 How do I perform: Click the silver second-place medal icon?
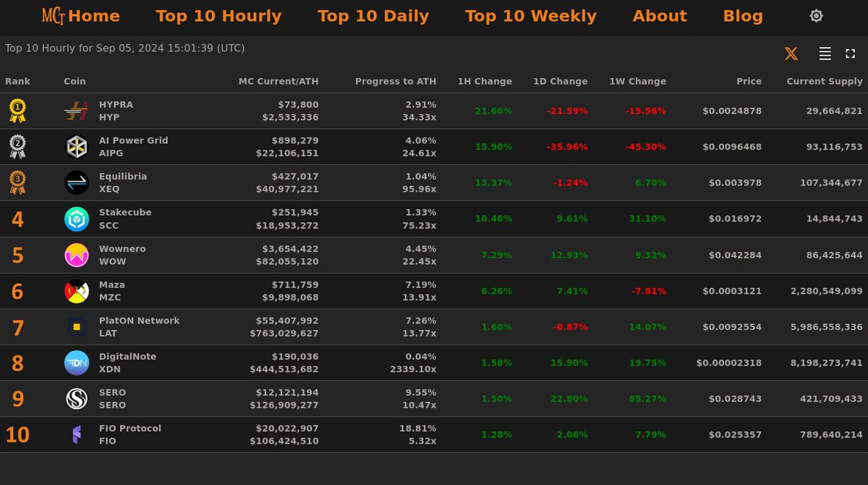pos(17,147)
